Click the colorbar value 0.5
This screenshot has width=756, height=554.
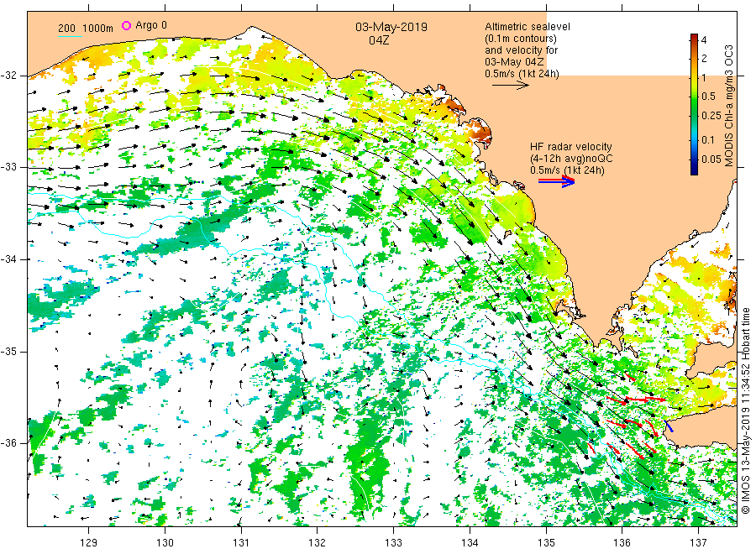708,97
